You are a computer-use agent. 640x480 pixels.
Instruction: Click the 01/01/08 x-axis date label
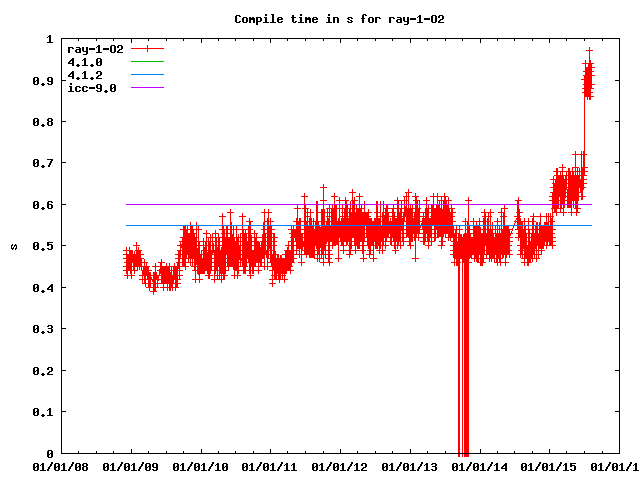pyautogui.click(x=61, y=466)
